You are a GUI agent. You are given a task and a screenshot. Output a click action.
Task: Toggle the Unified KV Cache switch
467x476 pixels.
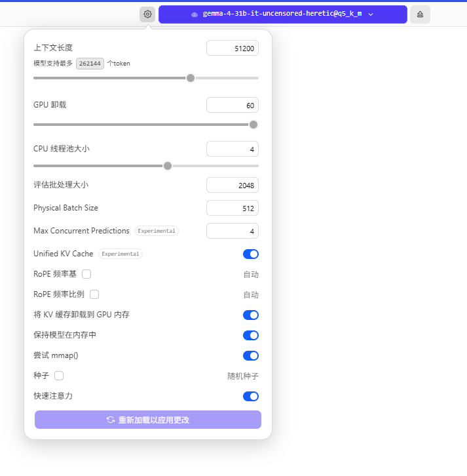(x=251, y=254)
